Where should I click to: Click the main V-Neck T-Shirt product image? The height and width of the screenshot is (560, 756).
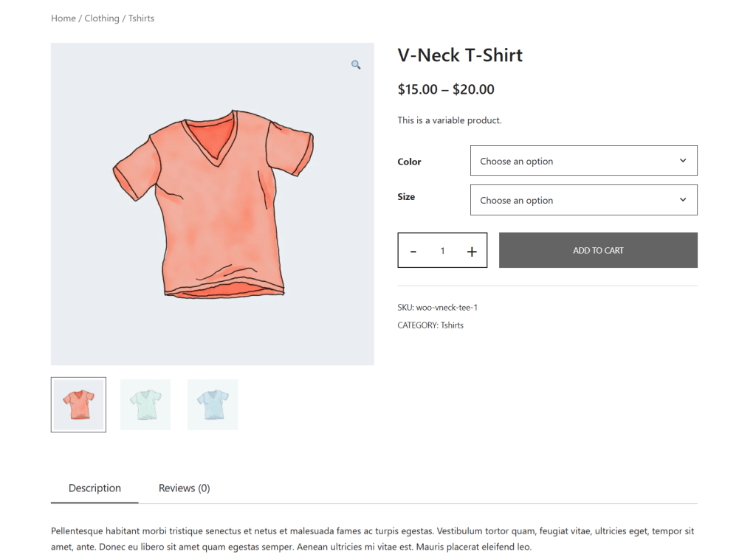tap(213, 204)
